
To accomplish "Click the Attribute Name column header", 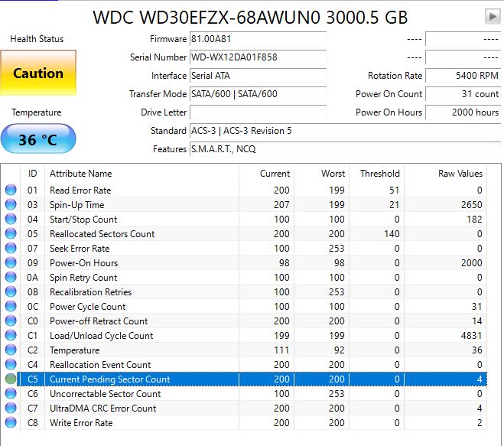I will (x=80, y=174).
